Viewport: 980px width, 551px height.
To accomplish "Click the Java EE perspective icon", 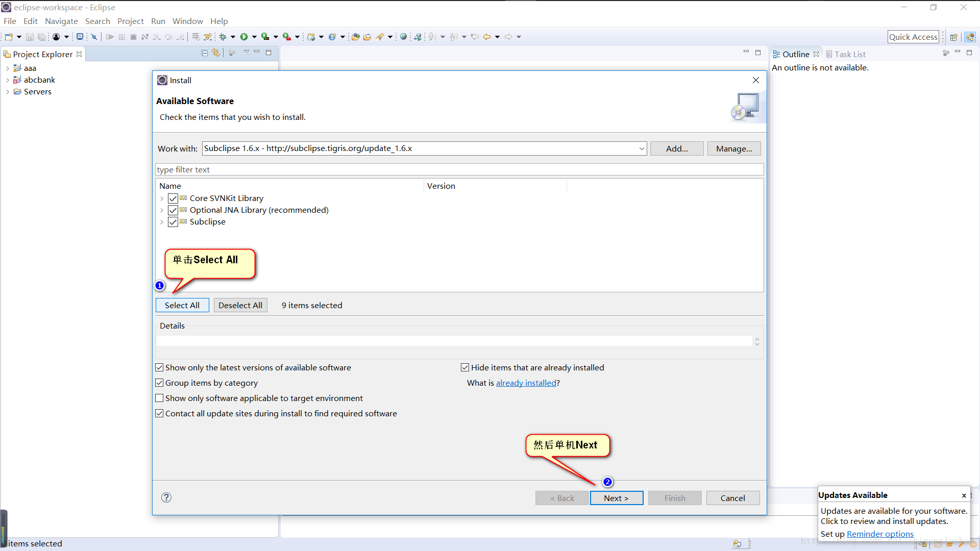I will click(970, 37).
